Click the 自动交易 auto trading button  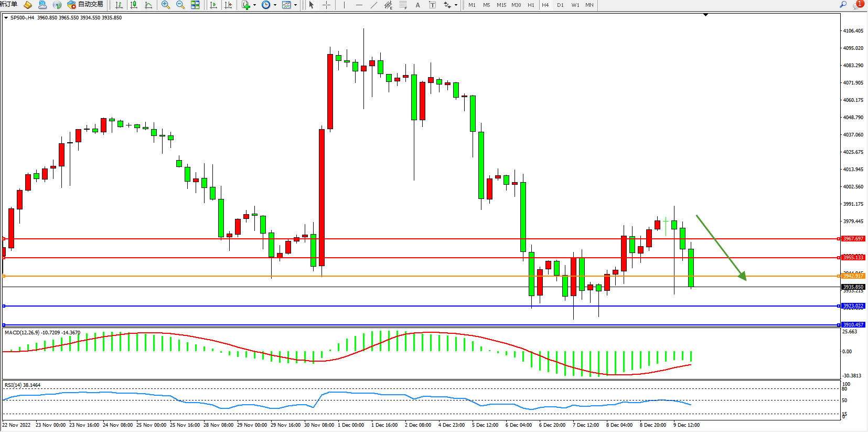(85, 5)
